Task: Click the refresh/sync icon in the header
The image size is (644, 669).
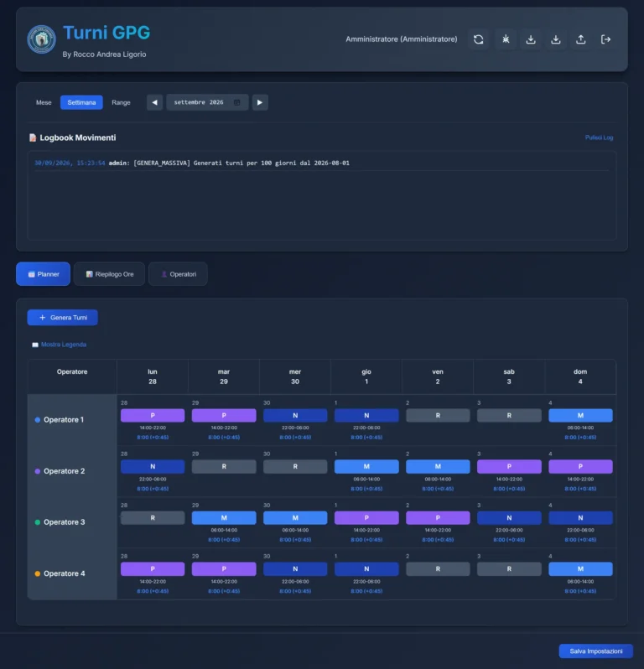Action: coord(479,39)
